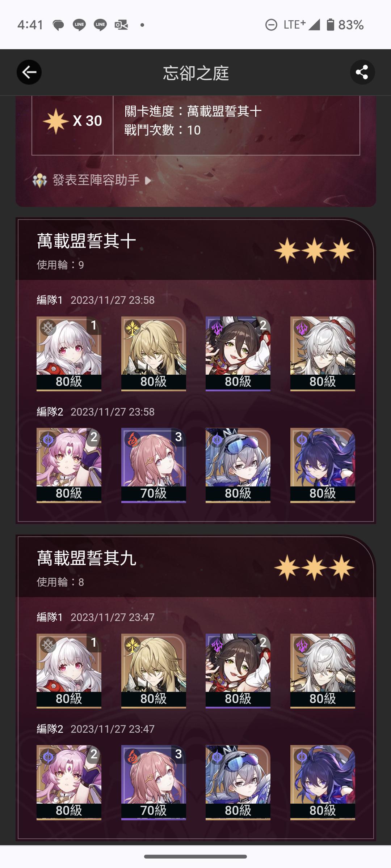This screenshot has height=868, width=391.
Task: Select blonde character in 其十 team 1
Action: pos(154,354)
